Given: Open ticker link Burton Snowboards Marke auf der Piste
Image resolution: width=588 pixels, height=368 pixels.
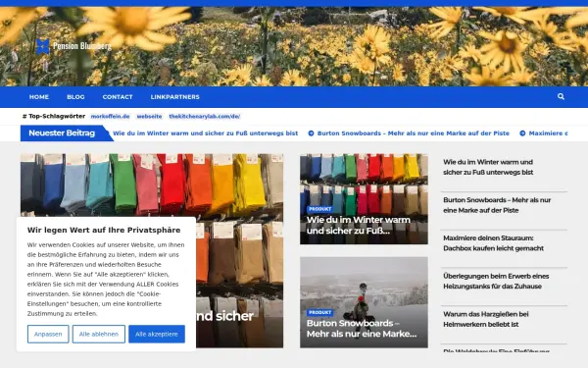Looking at the screenshot, I should (414, 133).
